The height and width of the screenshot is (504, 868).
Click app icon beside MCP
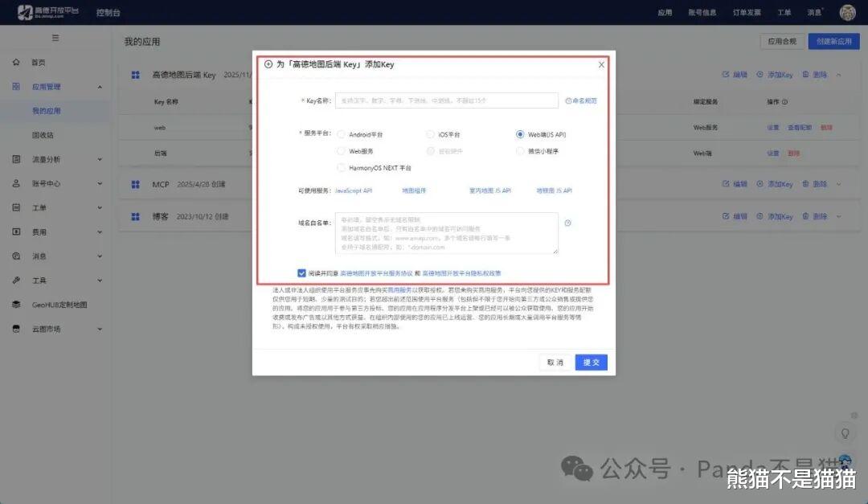[136, 184]
